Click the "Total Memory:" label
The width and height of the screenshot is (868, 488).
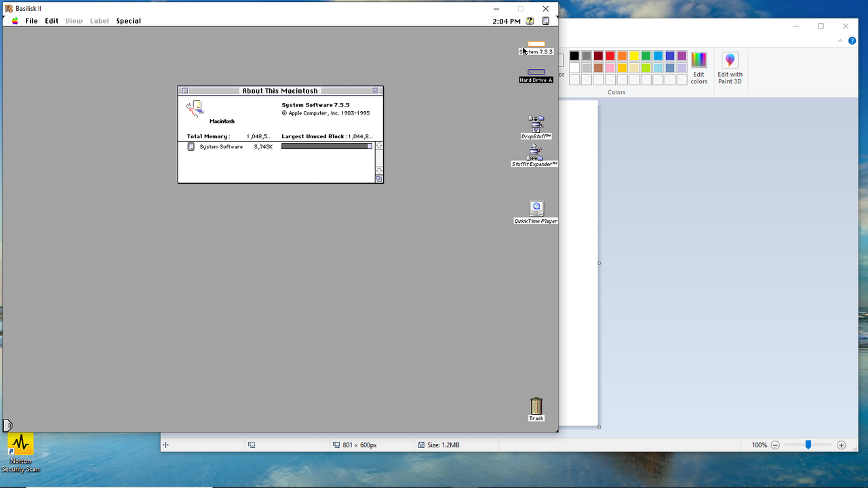[x=208, y=136]
